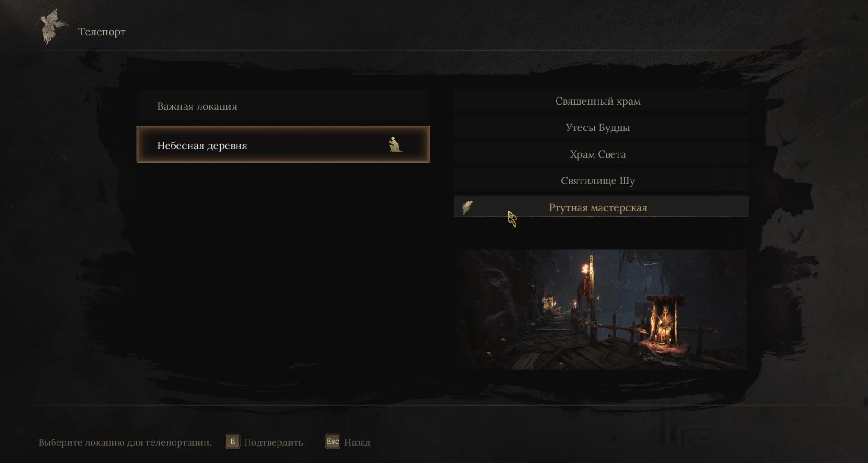868x463 pixels.
Task: Select the Небесная деревня region
Action: click(283, 145)
